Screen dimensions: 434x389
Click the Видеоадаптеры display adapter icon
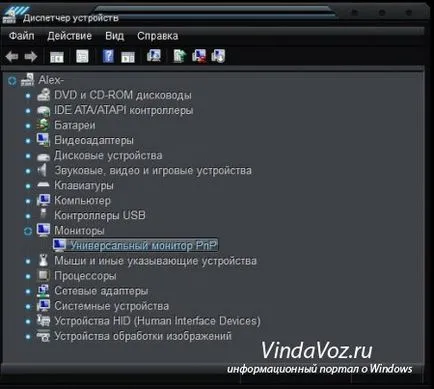point(43,140)
